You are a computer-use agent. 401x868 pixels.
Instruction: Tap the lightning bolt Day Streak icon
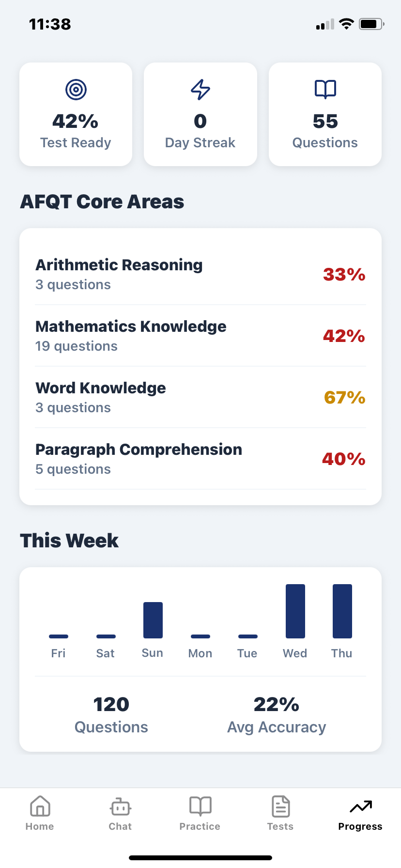200,89
